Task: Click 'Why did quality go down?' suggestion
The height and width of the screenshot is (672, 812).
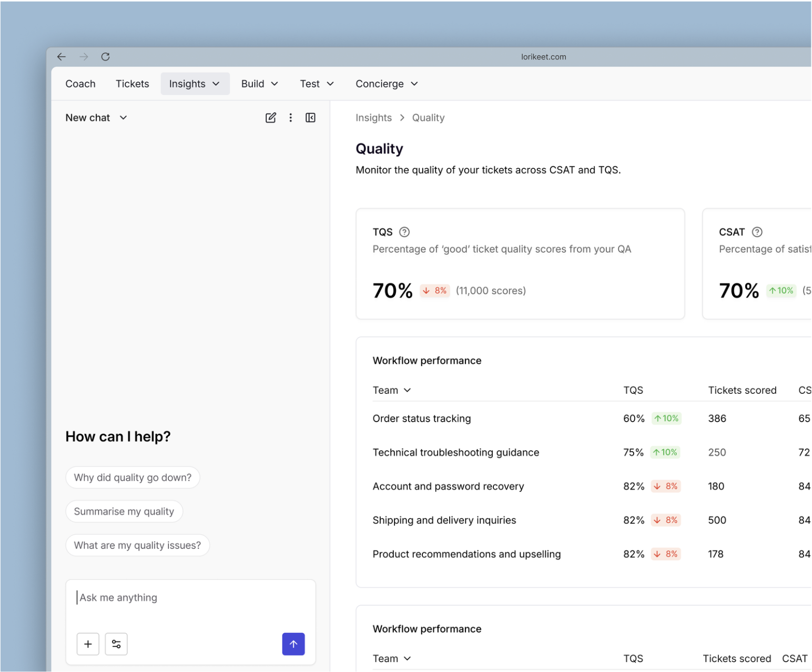Action: coord(133,477)
